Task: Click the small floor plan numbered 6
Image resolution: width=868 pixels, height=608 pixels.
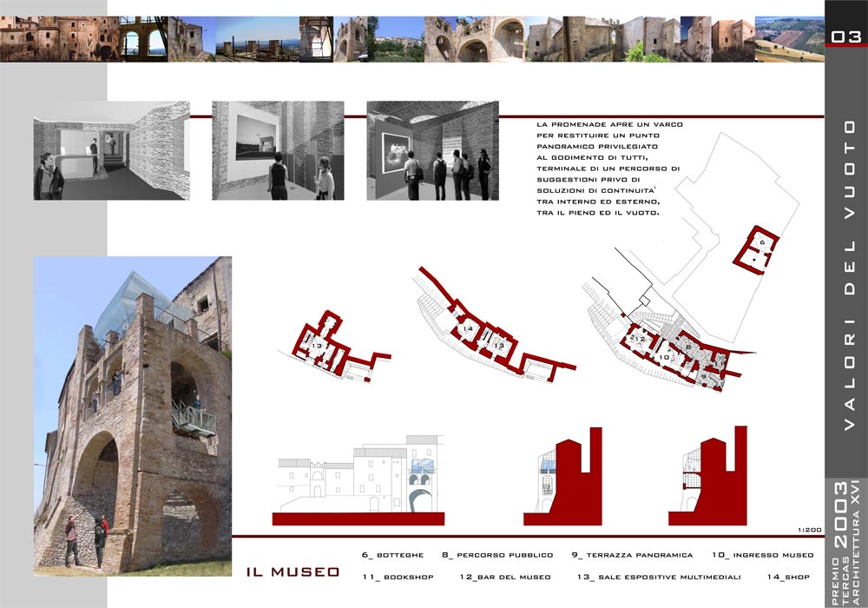Action: click(759, 250)
